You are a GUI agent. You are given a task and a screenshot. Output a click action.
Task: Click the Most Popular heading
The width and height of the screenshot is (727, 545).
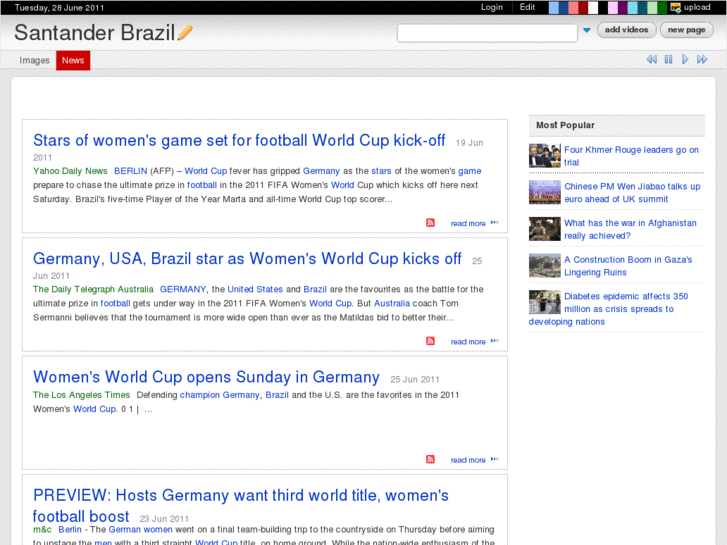565,125
